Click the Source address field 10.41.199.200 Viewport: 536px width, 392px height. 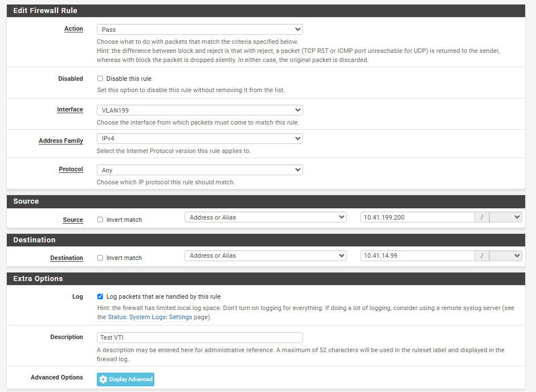coord(418,217)
